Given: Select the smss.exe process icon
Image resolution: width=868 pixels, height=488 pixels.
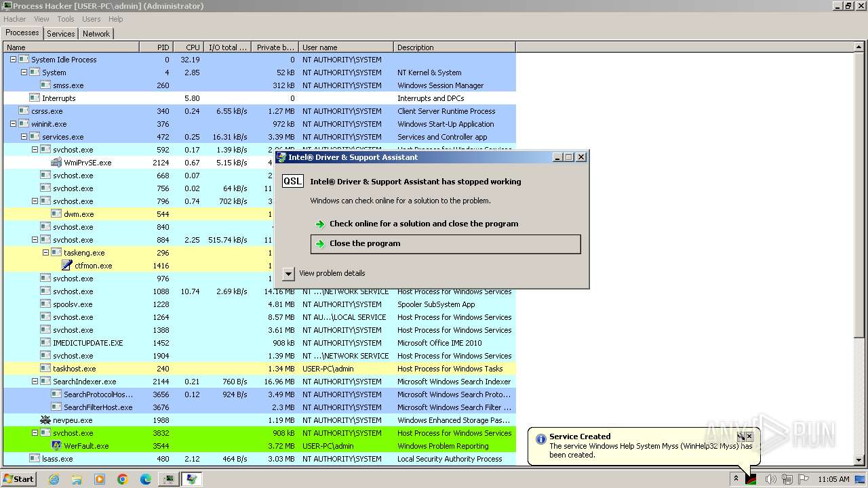Looking at the screenshot, I should pos(45,85).
